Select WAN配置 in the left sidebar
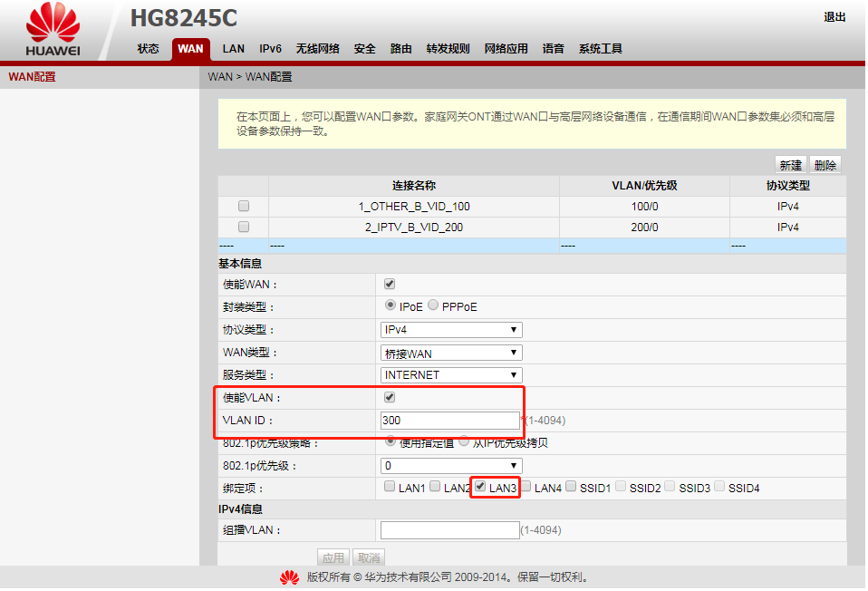The width and height of the screenshot is (868, 591). (32, 77)
